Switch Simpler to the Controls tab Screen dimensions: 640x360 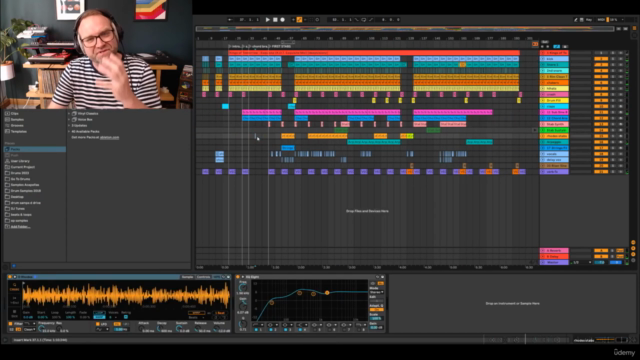203,277
